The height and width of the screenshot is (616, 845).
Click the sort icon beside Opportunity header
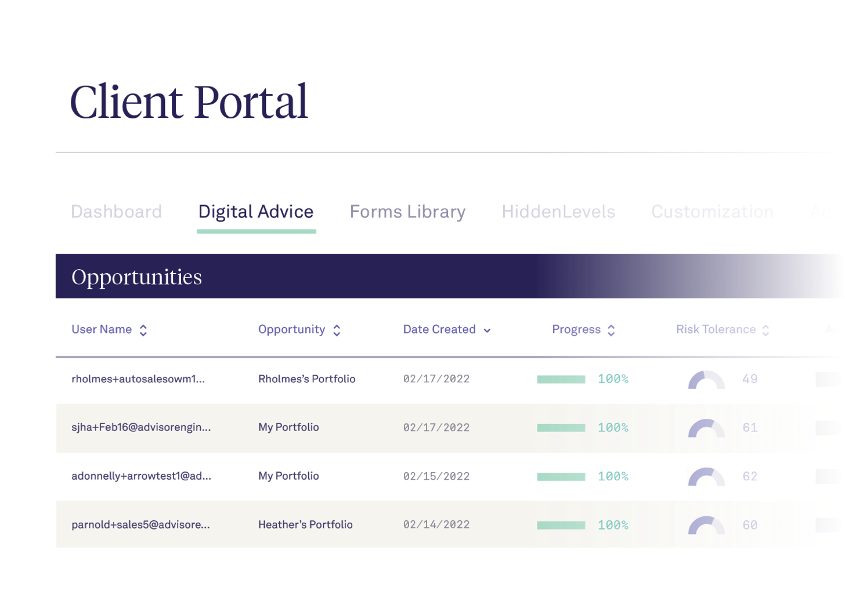337,329
